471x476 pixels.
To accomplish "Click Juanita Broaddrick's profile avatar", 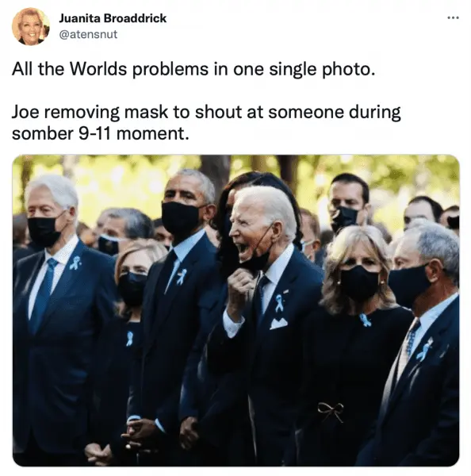I will point(30,26).
